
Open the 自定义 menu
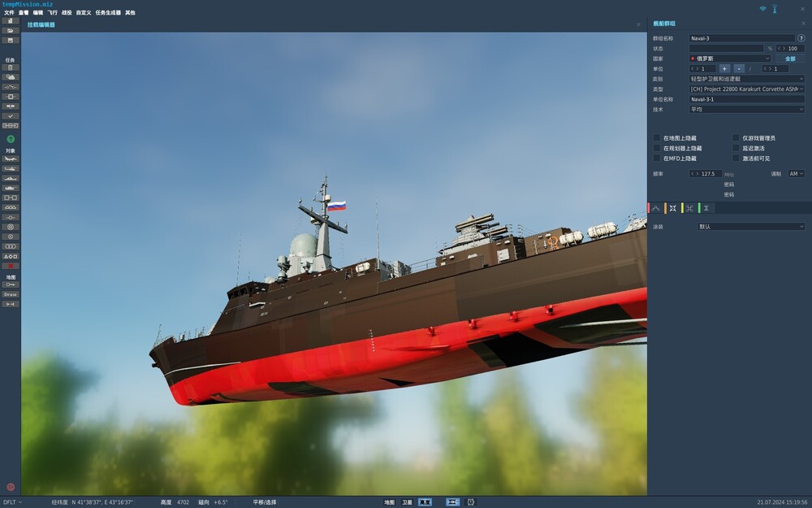point(84,12)
